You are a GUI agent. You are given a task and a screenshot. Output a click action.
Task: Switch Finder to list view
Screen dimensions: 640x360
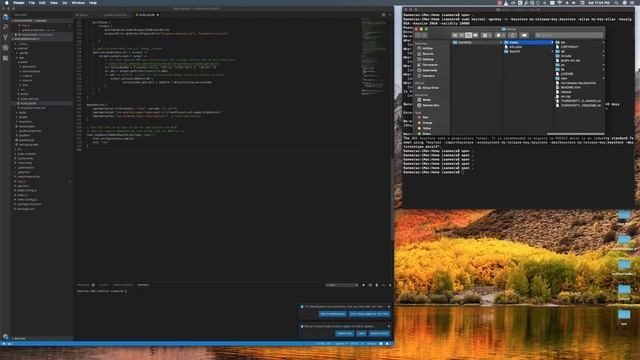coord(461,36)
